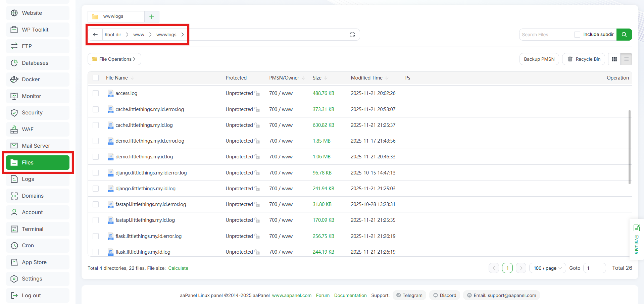
Task: Click the WP Toolkit sidebar icon
Action: tap(14, 30)
